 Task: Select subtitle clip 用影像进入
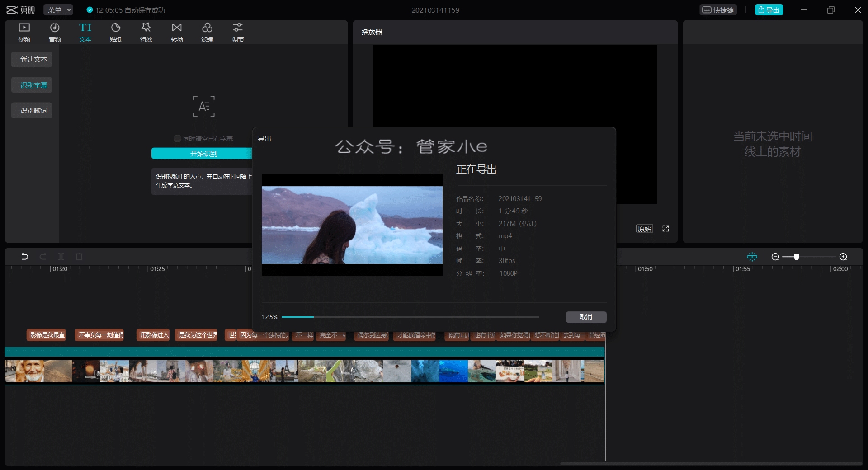pos(153,335)
